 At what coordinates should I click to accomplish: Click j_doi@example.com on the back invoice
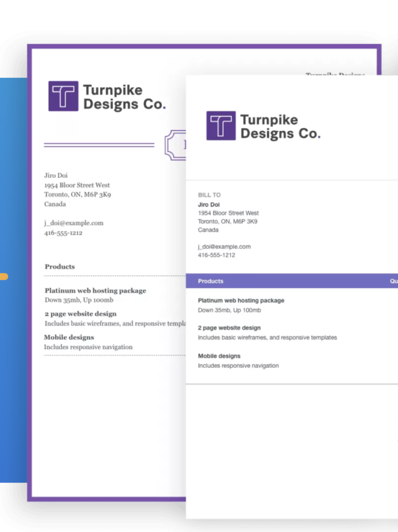74,223
